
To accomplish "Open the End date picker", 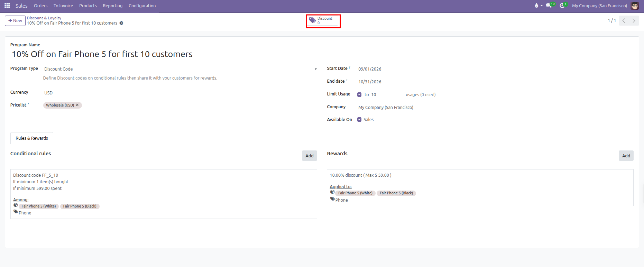I will coord(496,82).
